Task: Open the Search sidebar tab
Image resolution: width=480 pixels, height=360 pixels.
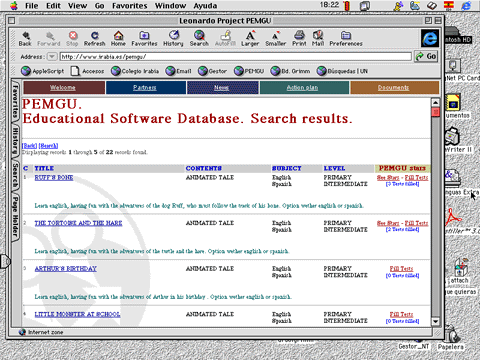Action: (15, 175)
